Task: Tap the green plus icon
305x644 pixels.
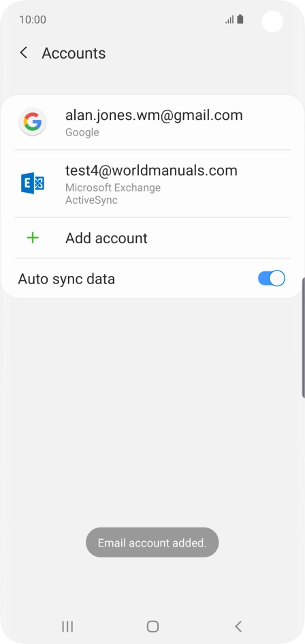Action: [x=33, y=238]
